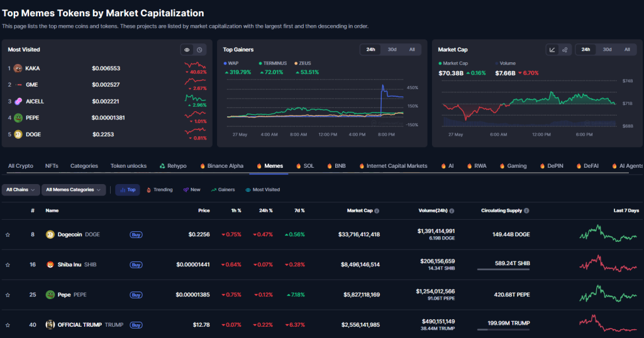The width and height of the screenshot is (644, 338).
Task: Open the All Crypto tab
Action: [21, 166]
